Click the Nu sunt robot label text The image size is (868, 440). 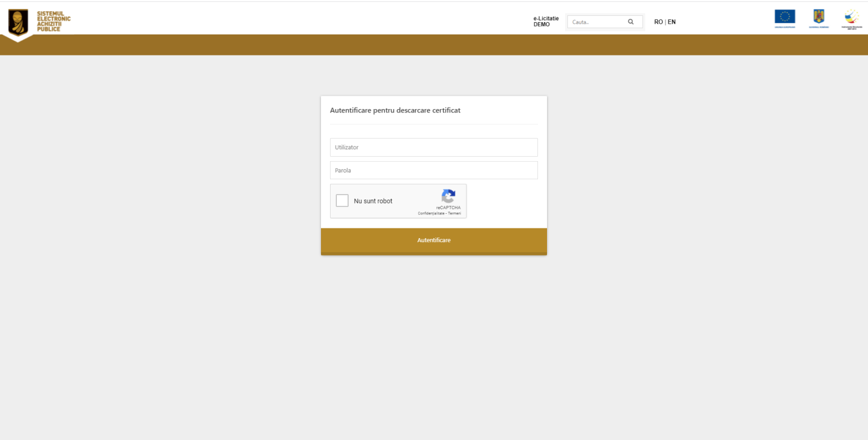coord(373,201)
